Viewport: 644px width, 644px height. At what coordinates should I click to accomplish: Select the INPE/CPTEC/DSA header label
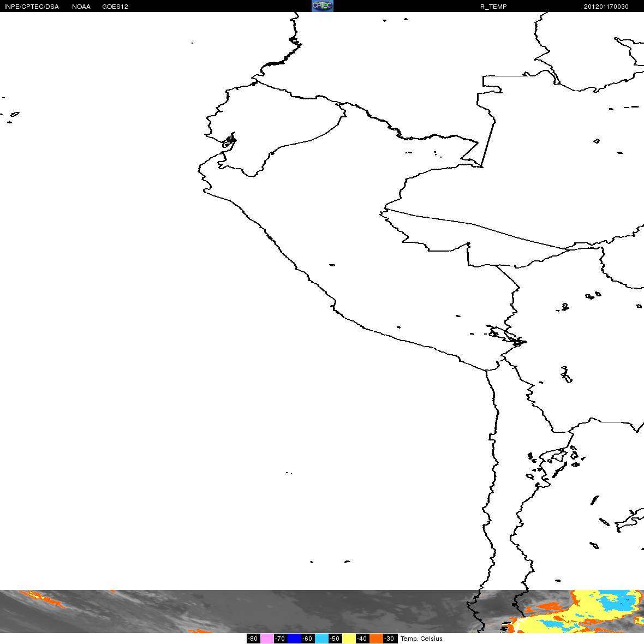(x=32, y=7)
